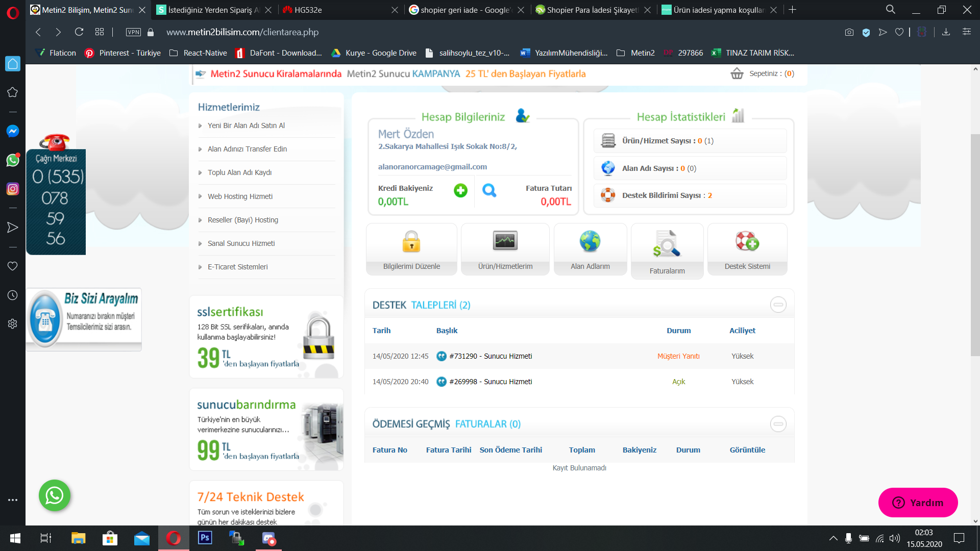
Task: Open Bilgilerimi Düzenle lock icon
Action: click(x=411, y=241)
